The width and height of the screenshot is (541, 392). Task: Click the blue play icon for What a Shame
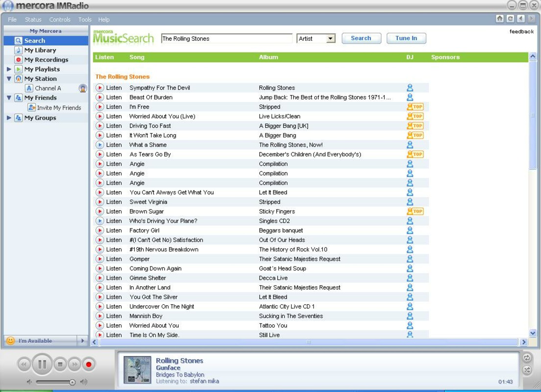point(99,145)
